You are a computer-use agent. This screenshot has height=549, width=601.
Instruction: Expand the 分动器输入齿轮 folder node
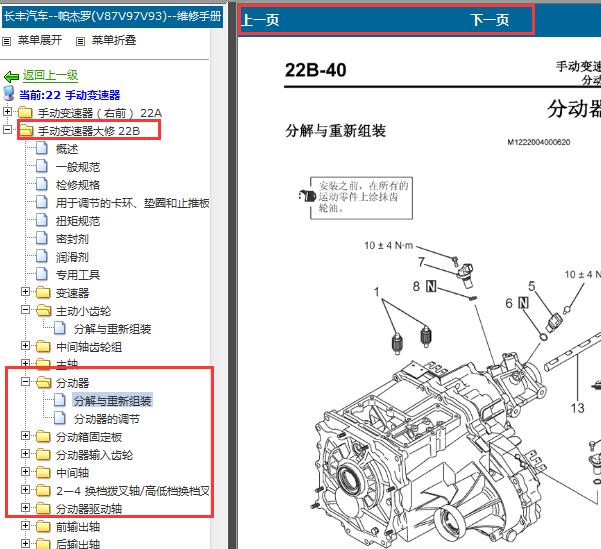pos(25,454)
